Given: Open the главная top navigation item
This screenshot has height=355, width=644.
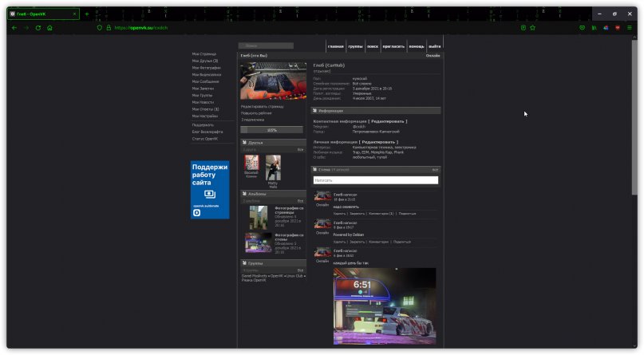Looking at the screenshot, I should 335,47.
